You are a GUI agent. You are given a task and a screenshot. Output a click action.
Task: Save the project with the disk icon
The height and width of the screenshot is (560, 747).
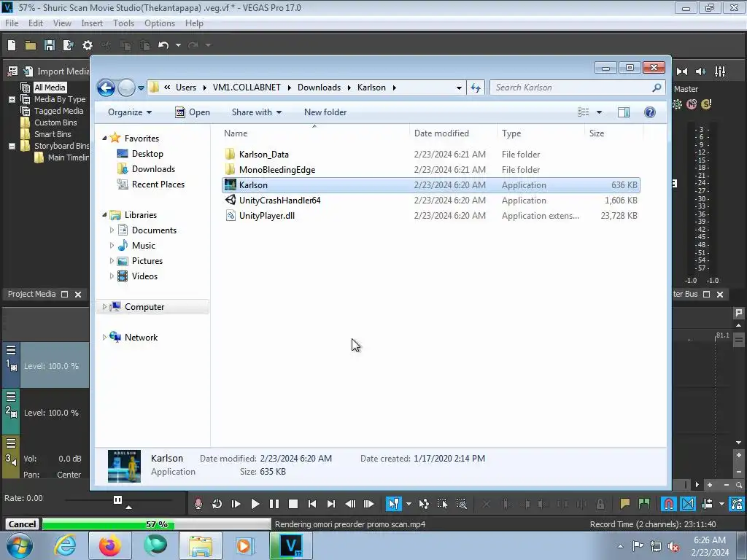49,45
